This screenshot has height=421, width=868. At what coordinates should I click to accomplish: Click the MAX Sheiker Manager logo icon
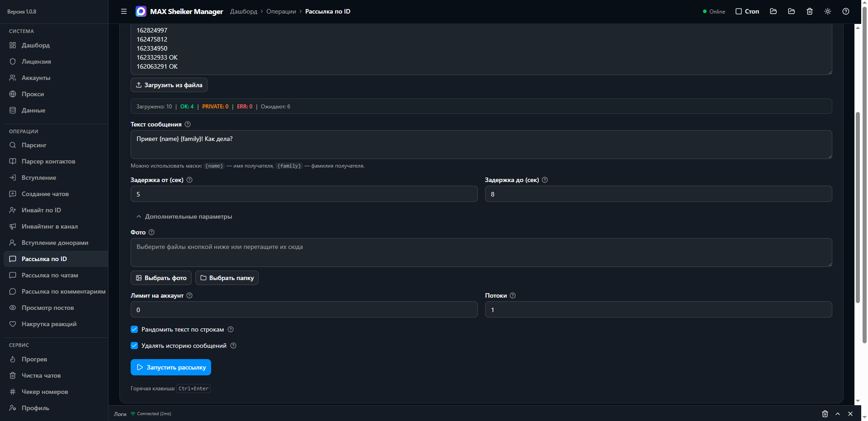click(x=141, y=11)
